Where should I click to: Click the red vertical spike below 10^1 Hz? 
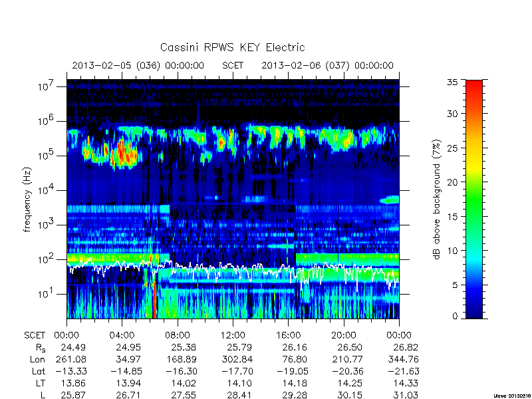pos(154,300)
